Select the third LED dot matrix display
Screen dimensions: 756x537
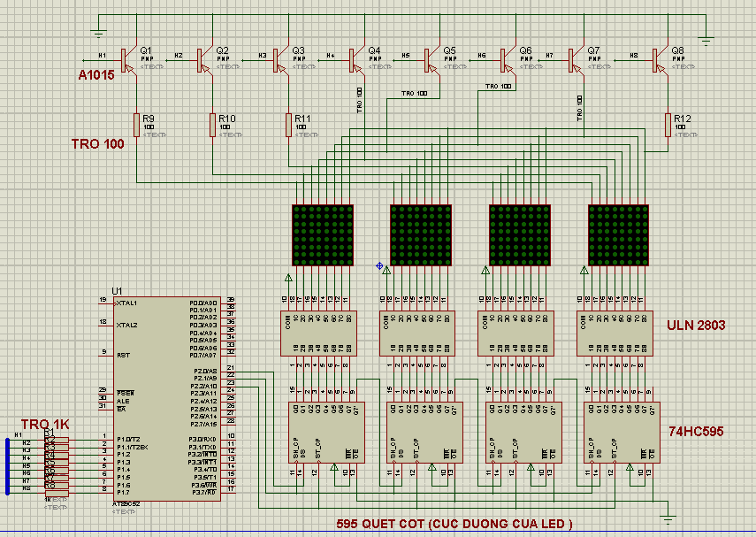(x=520, y=235)
